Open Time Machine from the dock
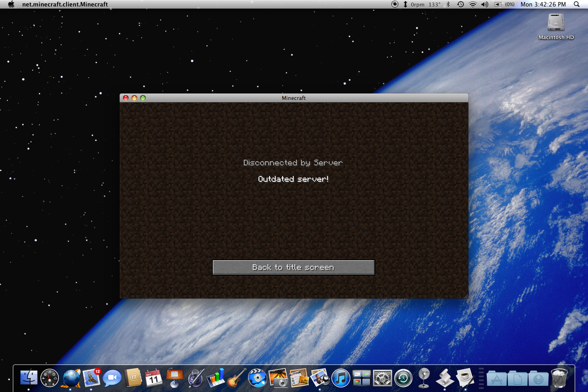This screenshot has width=588, height=392. click(x=403, y=378)
